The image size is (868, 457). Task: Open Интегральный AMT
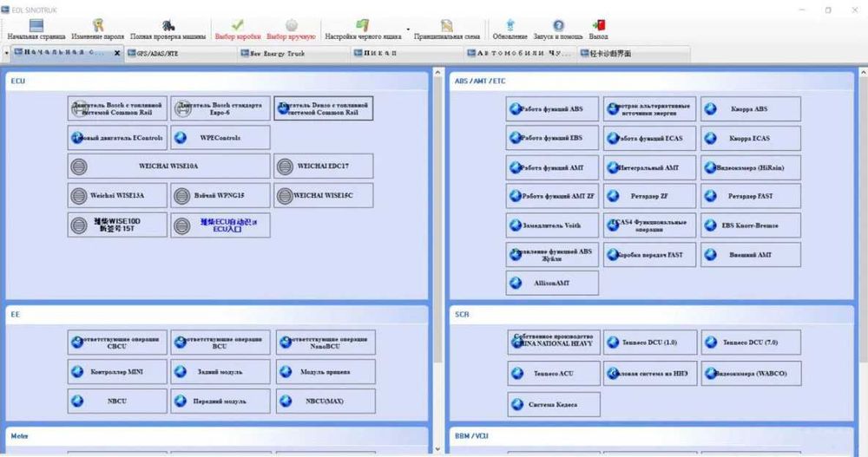click(649, 167)
